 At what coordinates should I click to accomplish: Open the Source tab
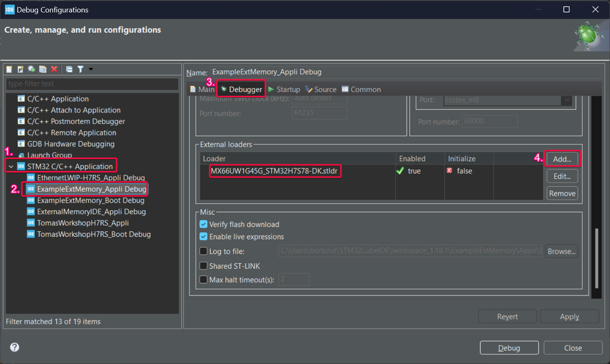click(321, 89)
